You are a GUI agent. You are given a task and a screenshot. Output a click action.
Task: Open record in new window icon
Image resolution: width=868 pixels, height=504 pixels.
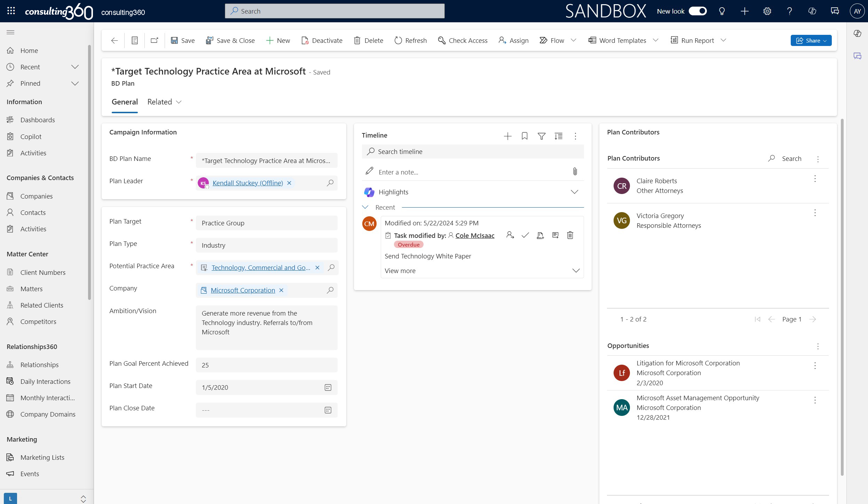pos(155,40)
